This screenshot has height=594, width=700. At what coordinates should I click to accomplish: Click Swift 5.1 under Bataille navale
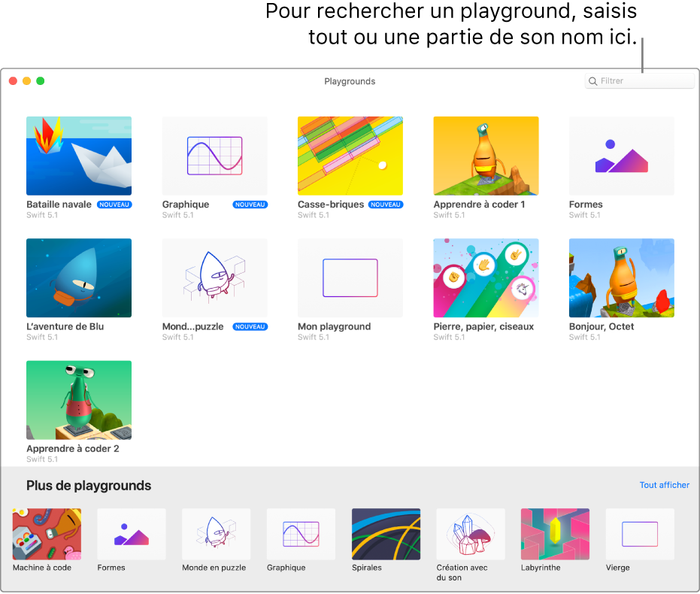pyautogui.click(x=42, y=215)
